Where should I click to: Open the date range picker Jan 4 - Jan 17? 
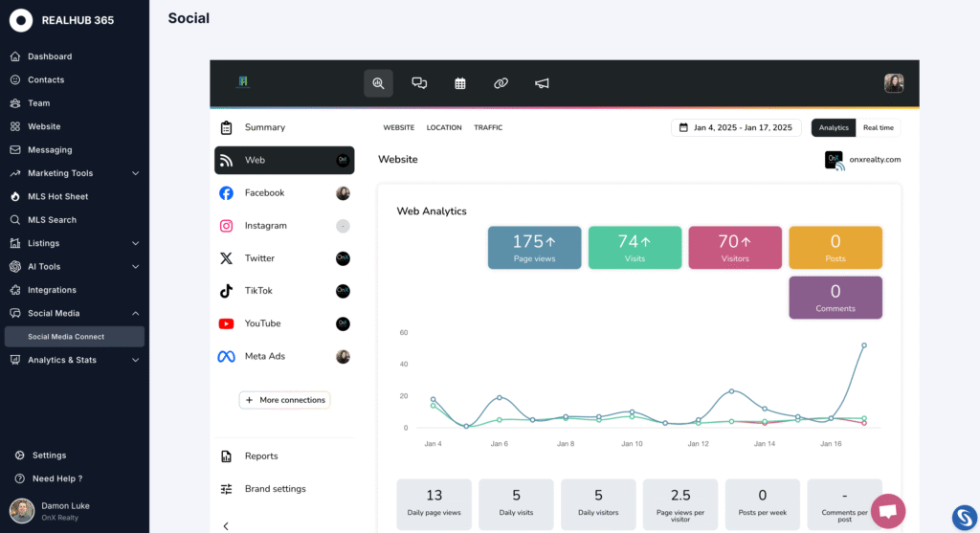pos(736,127)
